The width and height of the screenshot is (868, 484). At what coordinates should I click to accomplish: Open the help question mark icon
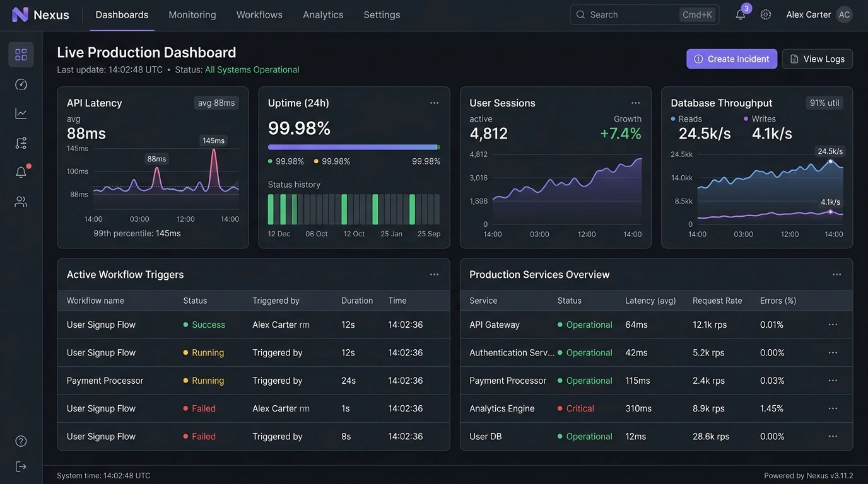coord(21,441)
